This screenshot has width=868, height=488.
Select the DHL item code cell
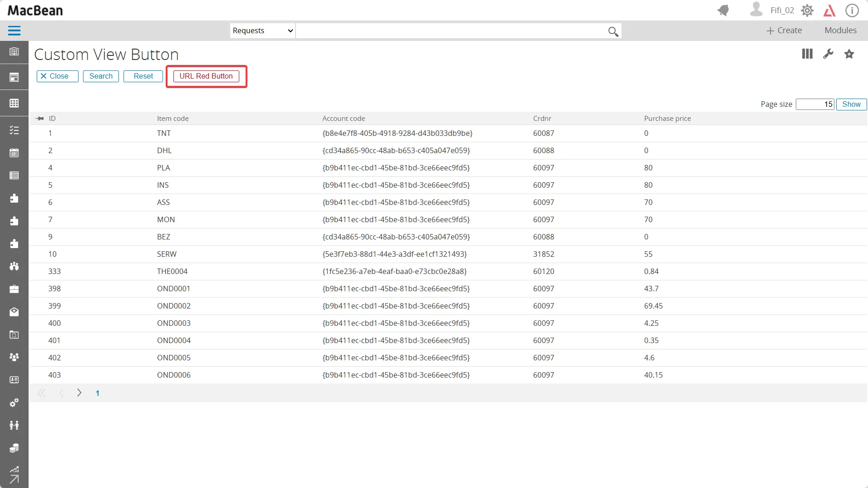pos(164,151)
